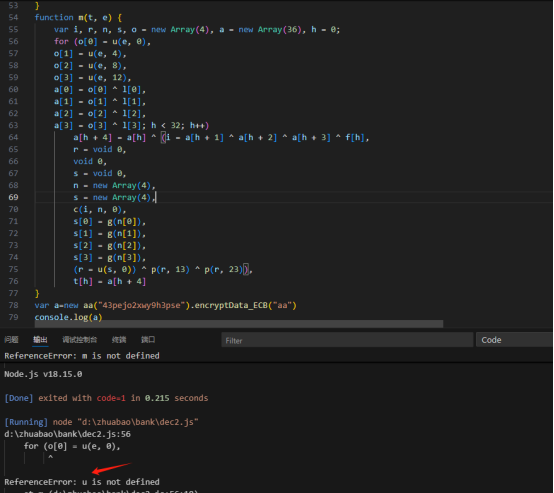
Task: Click 'ReferenceError: u is not defined' output line
Action: click(x=82, y=482)
